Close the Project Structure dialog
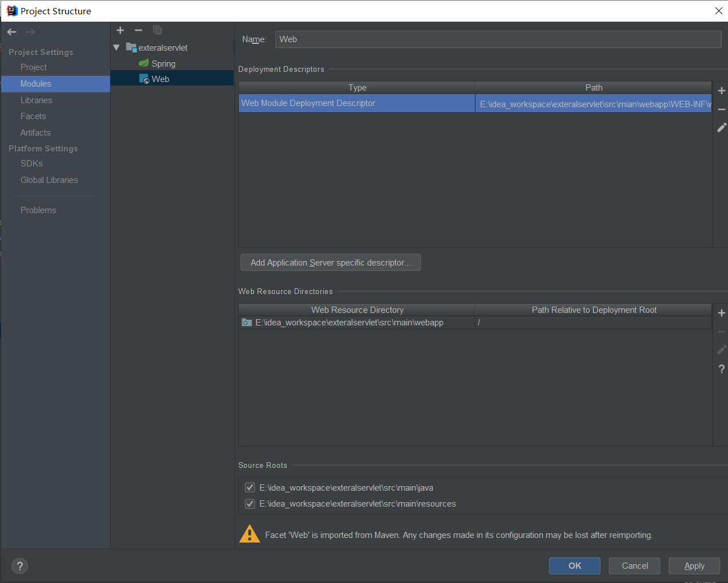Viewport: 728px width, 583px height. coord(718,11)
